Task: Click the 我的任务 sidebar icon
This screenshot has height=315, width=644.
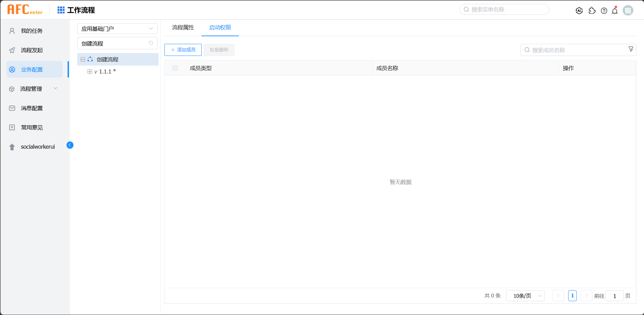Action: click(12, 30)
